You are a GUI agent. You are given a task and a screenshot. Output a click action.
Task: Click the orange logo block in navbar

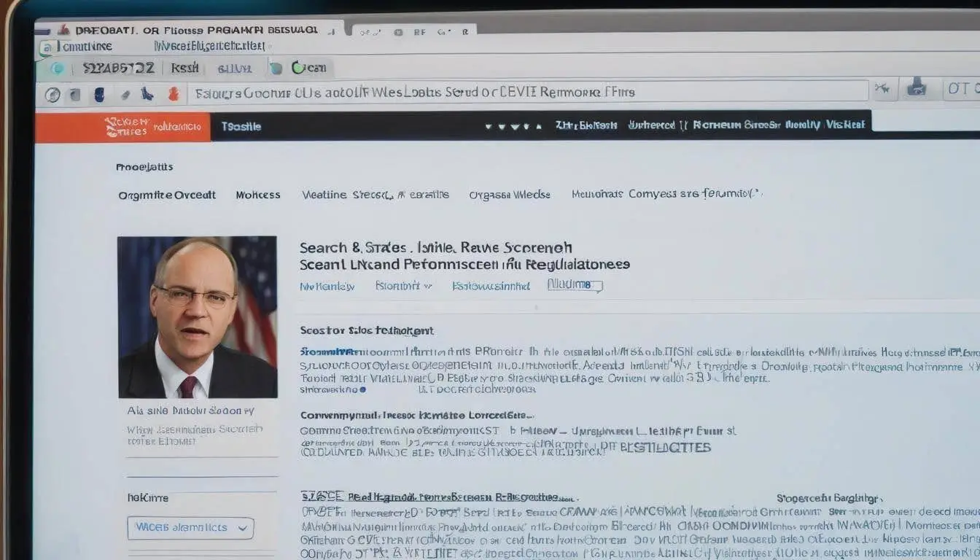point(122,126)
